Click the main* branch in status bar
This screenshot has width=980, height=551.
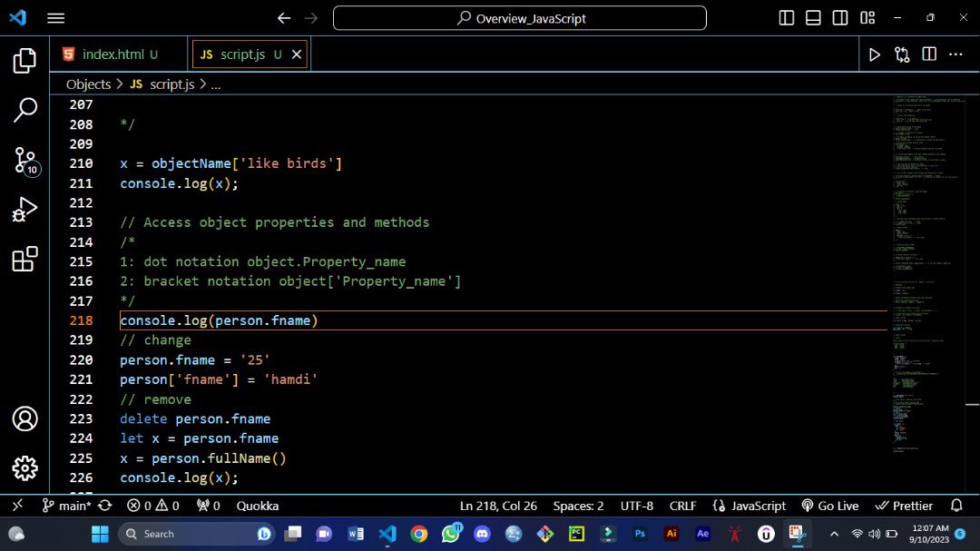(67, 506)
